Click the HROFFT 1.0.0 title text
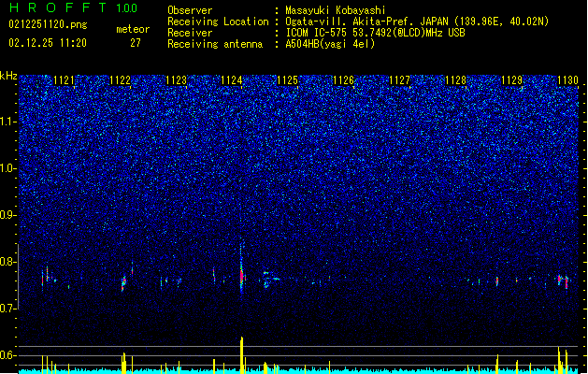588x374 pixels. point(73,7)
